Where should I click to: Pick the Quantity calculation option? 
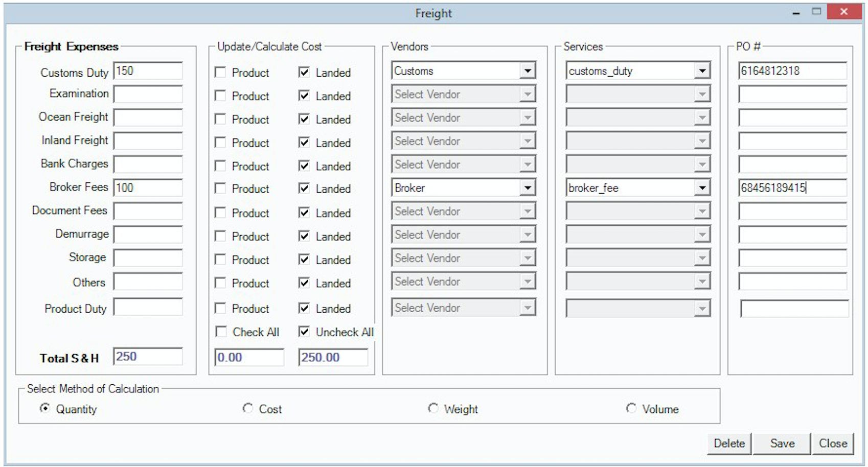click(x=45, y=409)
